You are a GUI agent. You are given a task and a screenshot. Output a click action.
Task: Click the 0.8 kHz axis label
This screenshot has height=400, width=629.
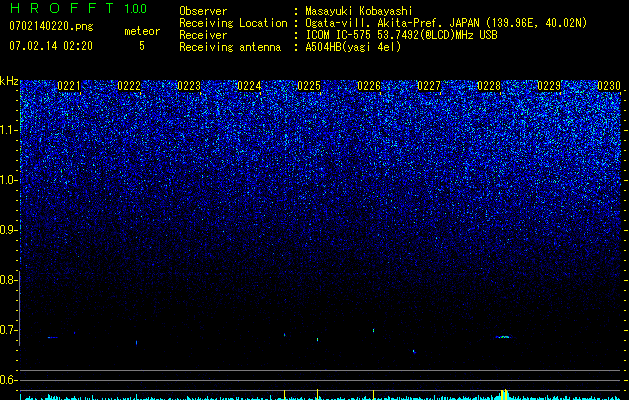click(7, 280)
